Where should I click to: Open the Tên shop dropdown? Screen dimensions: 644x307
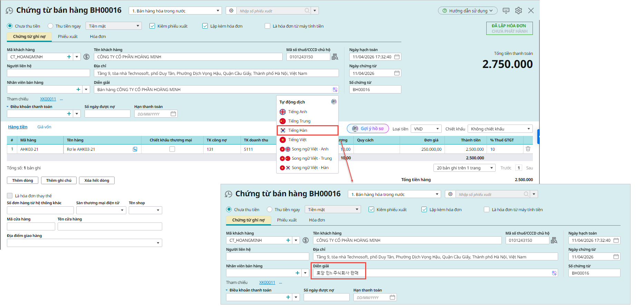pos(145,210)
